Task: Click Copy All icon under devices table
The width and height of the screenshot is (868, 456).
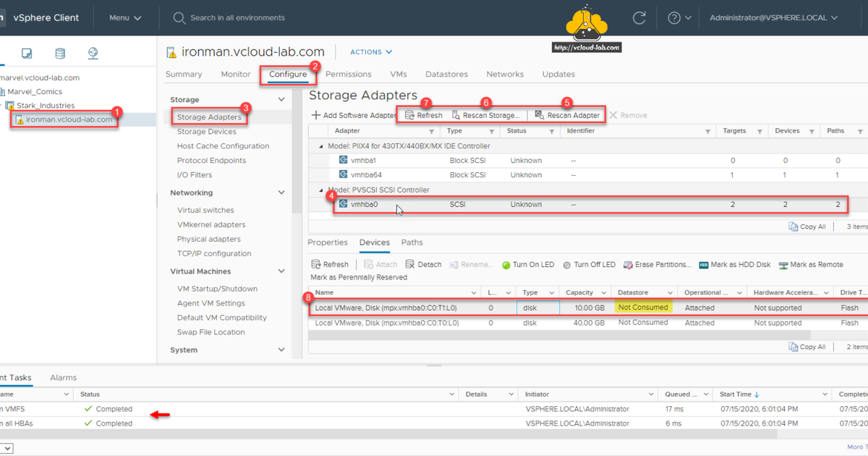Action: (793, 347)
